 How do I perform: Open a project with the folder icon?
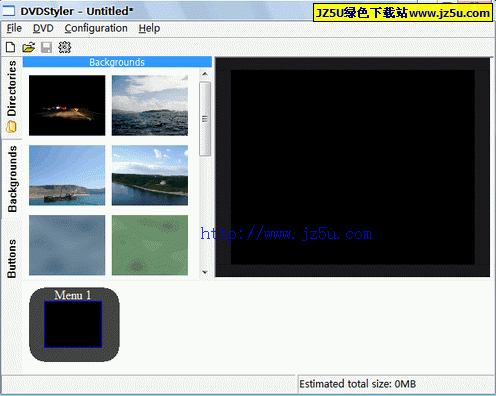(x=29, y=47)
